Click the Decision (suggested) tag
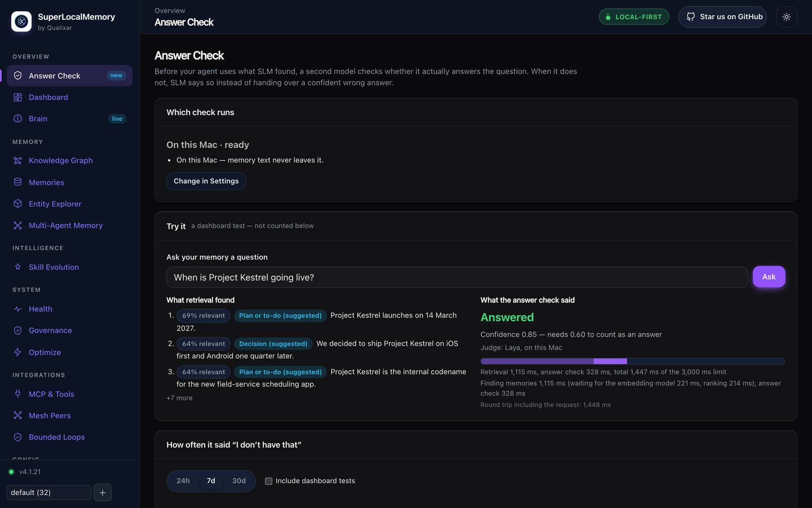This screenshot has width=812, height=508. 273,344
